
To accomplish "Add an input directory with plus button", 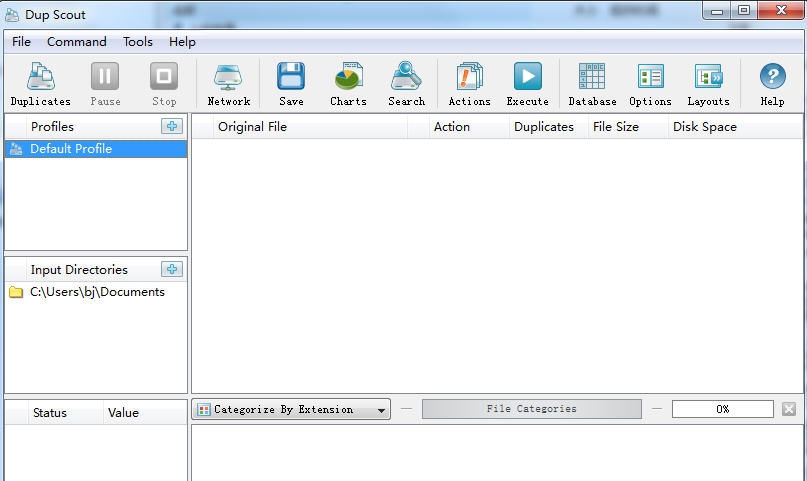I will tap(172, 269).
